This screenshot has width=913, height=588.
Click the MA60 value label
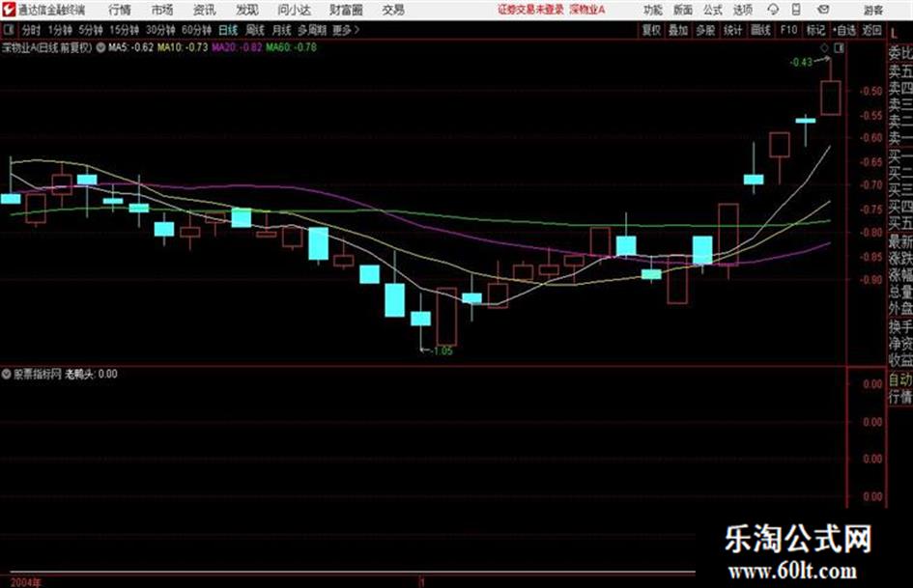[291, 47]
